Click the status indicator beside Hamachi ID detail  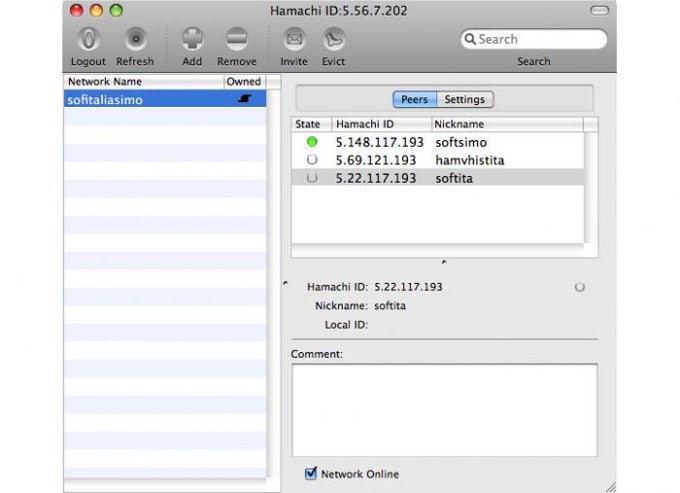[x=579, y=287]
